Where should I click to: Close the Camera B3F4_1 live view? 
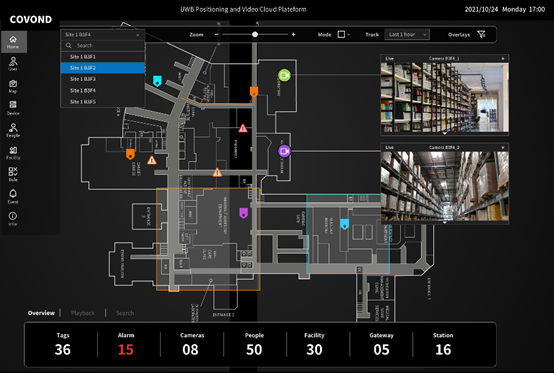pyautogui.click(x=503, y=58)
